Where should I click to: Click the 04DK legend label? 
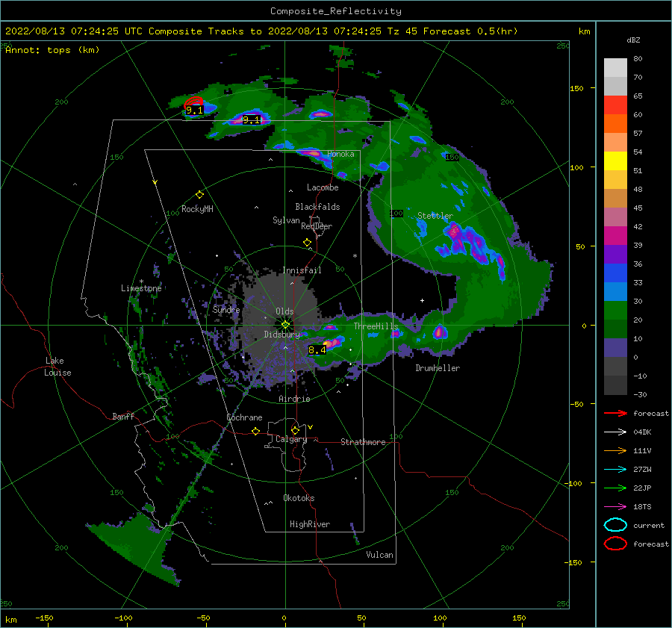642,432
